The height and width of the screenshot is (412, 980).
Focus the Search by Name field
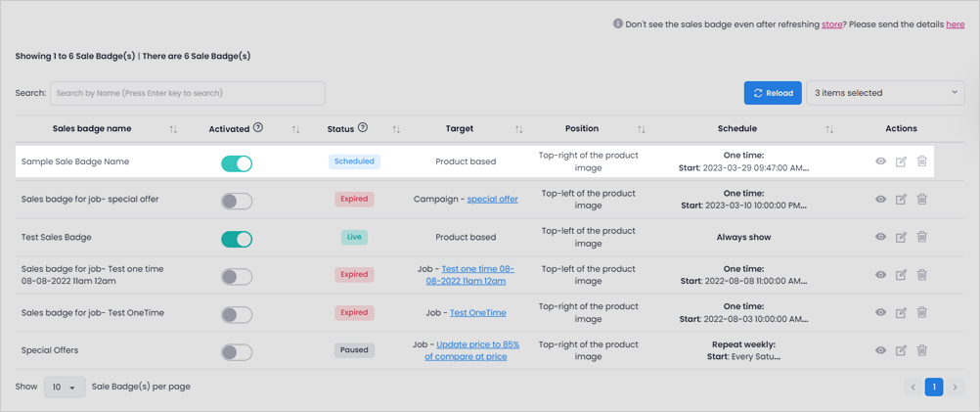tap(188, 93)
